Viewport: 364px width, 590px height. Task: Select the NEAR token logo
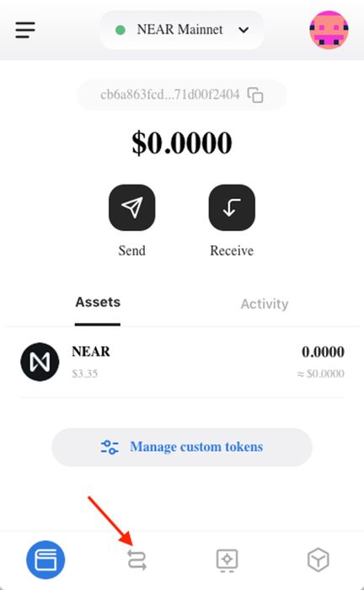pos(40,362)
